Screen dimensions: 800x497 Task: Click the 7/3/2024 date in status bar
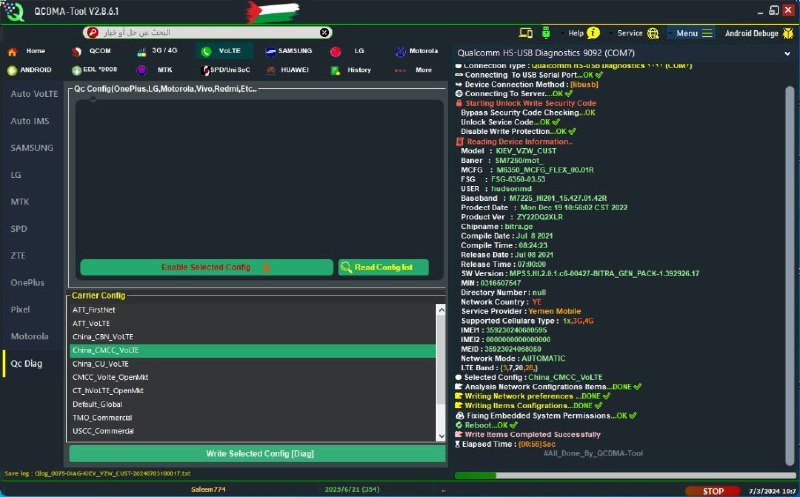(772, 491)
